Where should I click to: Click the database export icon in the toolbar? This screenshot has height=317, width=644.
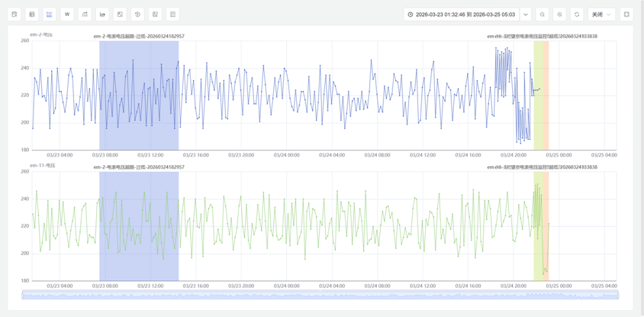14,14
